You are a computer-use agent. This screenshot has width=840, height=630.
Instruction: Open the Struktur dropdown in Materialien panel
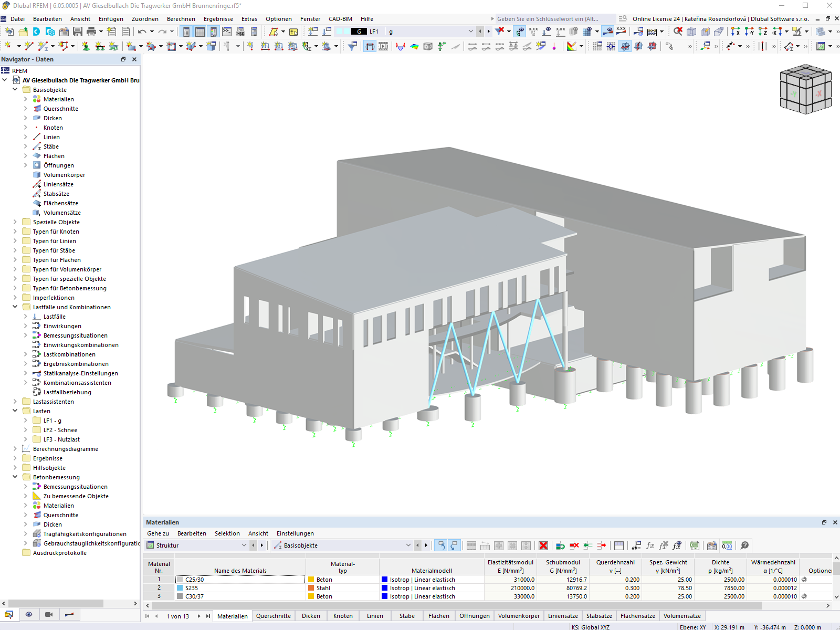pos(244,545)
